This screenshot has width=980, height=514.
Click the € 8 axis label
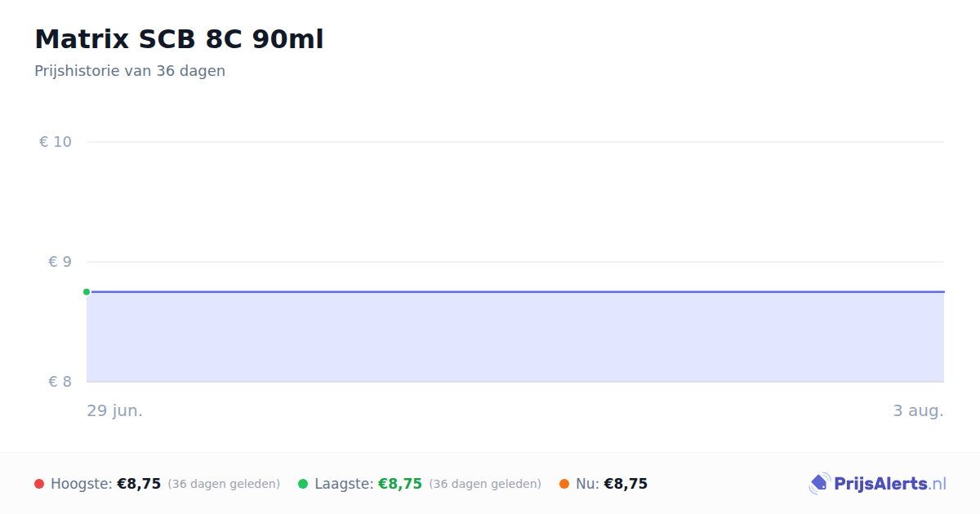coord(60,382)
